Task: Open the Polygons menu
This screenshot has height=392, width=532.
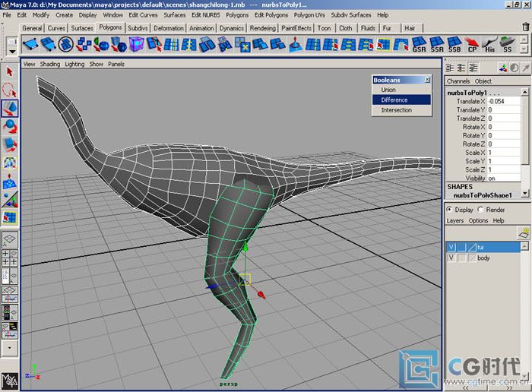Action: 237,15
